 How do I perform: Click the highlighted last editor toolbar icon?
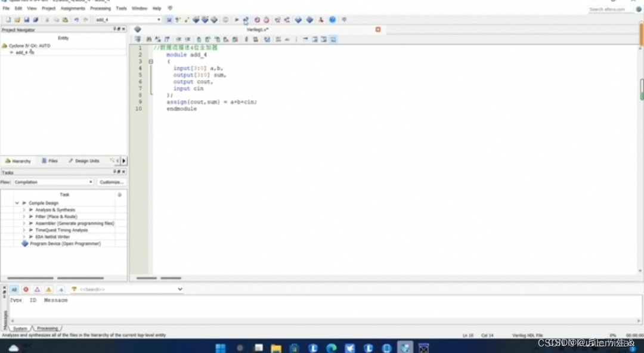click(333, 39)
